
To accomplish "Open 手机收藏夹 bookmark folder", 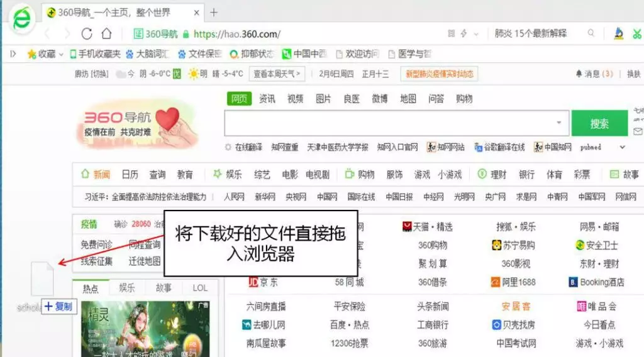I will coord(96,54).
